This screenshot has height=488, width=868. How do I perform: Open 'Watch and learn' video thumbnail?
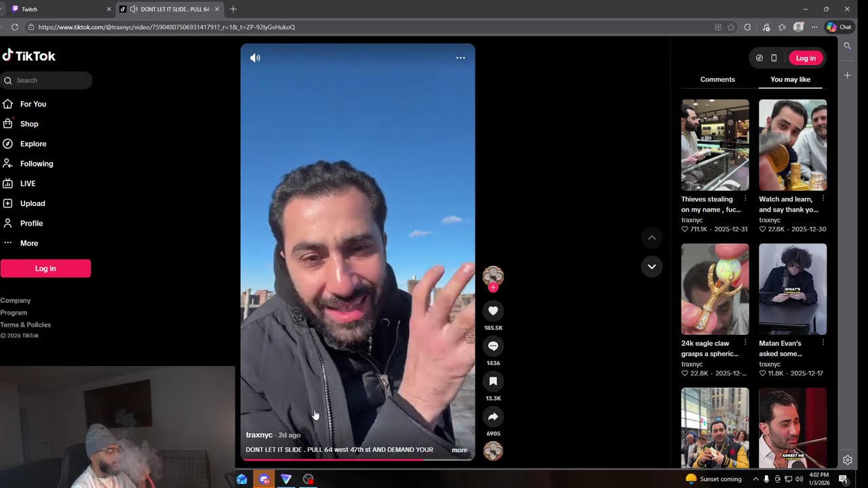(x=793, y=145)
